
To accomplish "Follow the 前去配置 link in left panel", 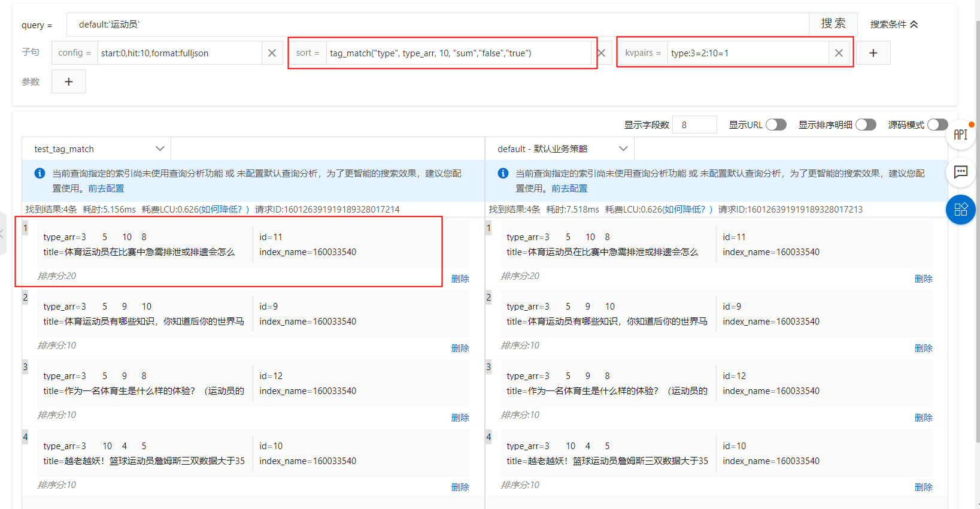I will click(106, 189).
